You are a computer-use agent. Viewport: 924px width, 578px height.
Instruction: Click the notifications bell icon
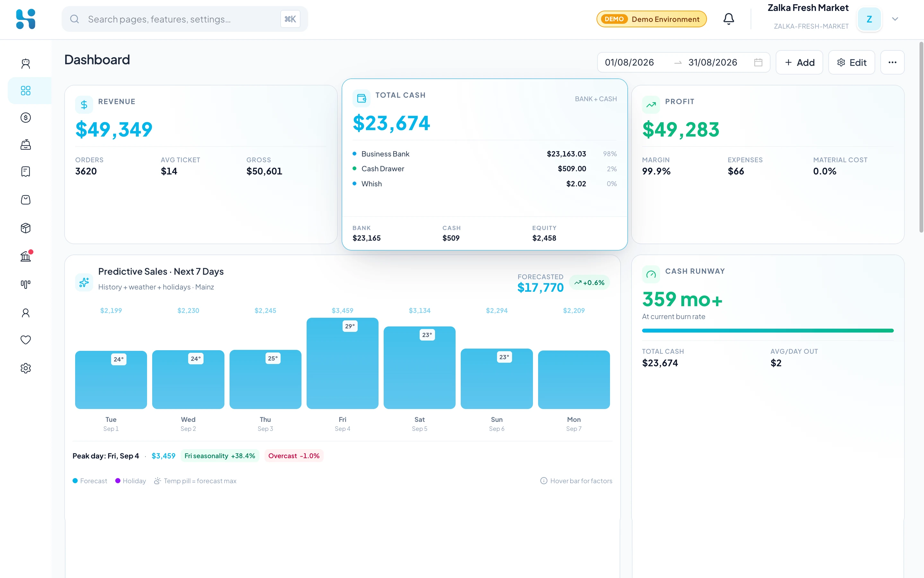728,19
